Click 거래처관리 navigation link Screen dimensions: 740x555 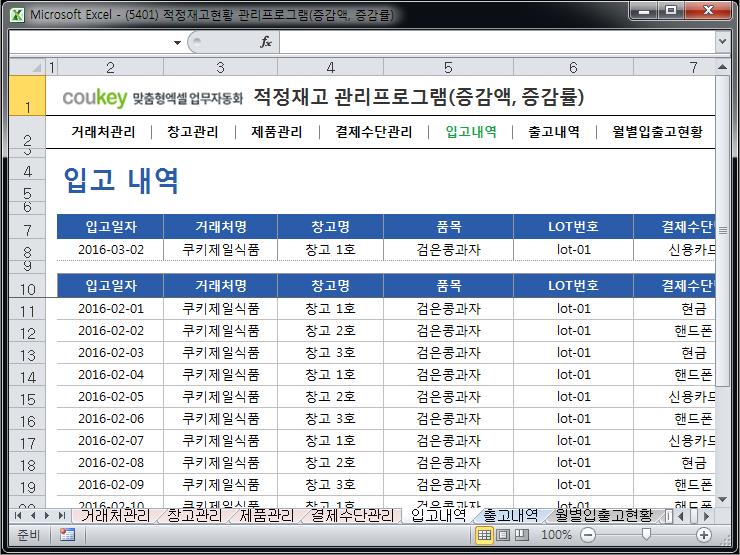point(103,132)
